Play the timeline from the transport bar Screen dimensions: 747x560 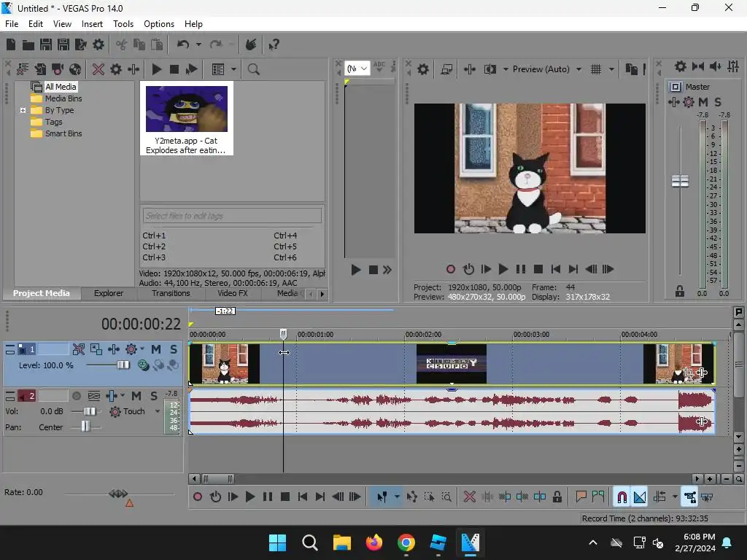(249, 497)
